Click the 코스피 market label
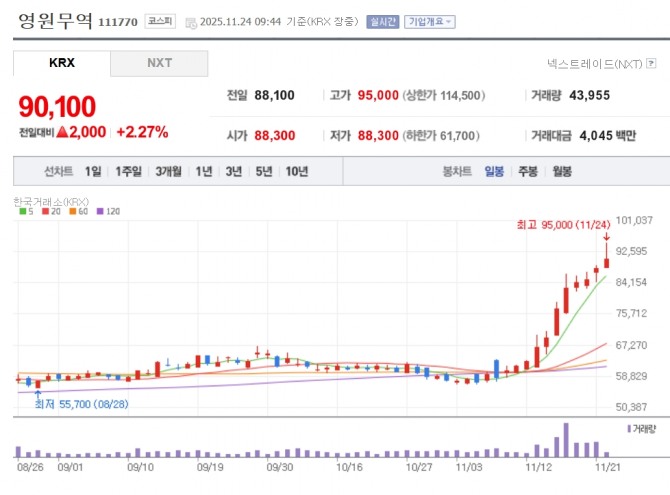 pos(160,21)
